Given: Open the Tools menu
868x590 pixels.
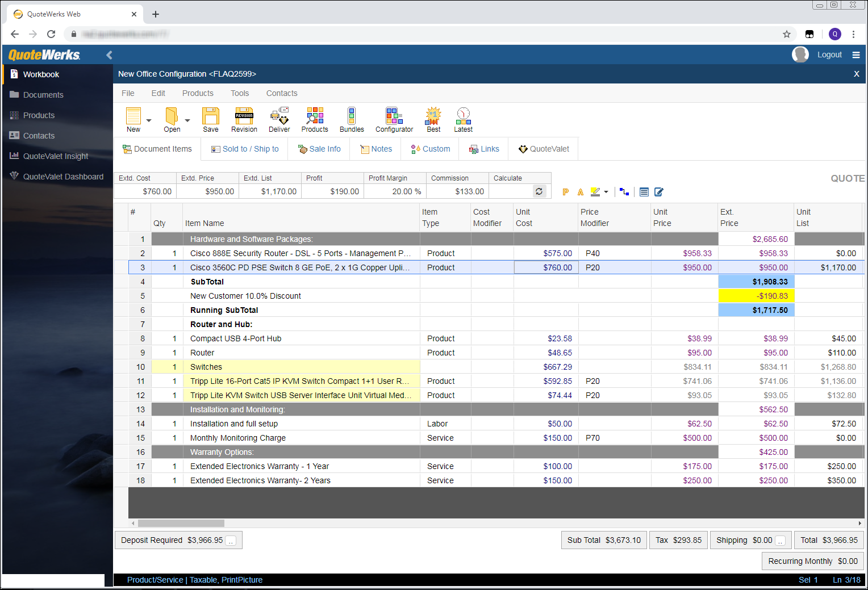Looking at the screenshot, I should 240,93.
